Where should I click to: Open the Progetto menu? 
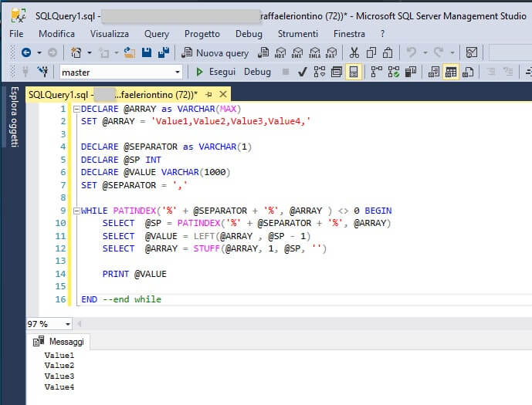[202, 34]
